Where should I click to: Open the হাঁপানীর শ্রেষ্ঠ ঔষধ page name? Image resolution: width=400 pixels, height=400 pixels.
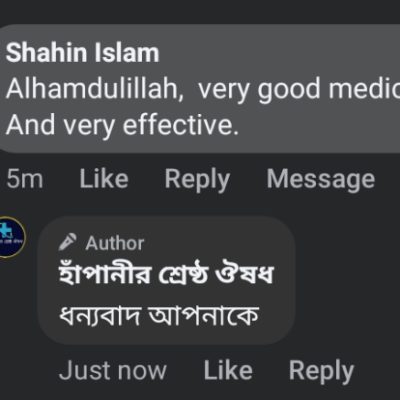(166, 275)
